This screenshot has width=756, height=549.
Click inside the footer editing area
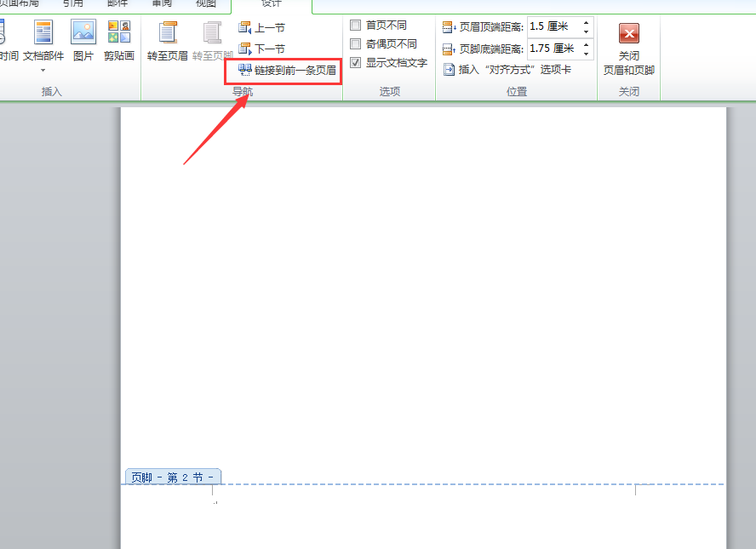coord(423,517)
